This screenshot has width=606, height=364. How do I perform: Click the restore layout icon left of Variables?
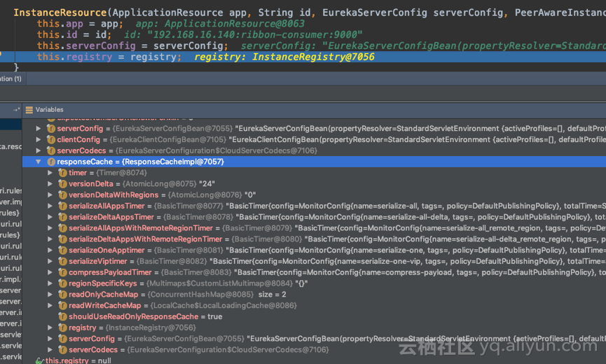coord(16,110)
